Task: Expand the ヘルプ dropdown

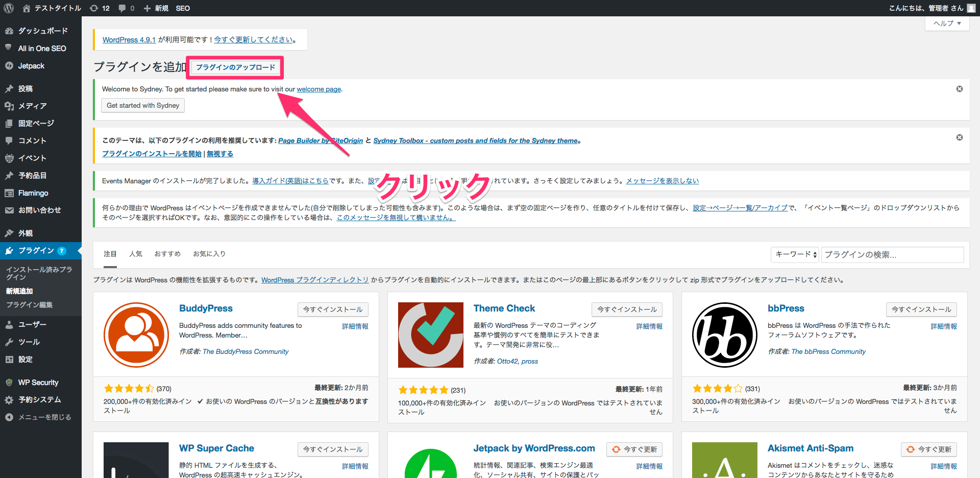Action: 947,23
